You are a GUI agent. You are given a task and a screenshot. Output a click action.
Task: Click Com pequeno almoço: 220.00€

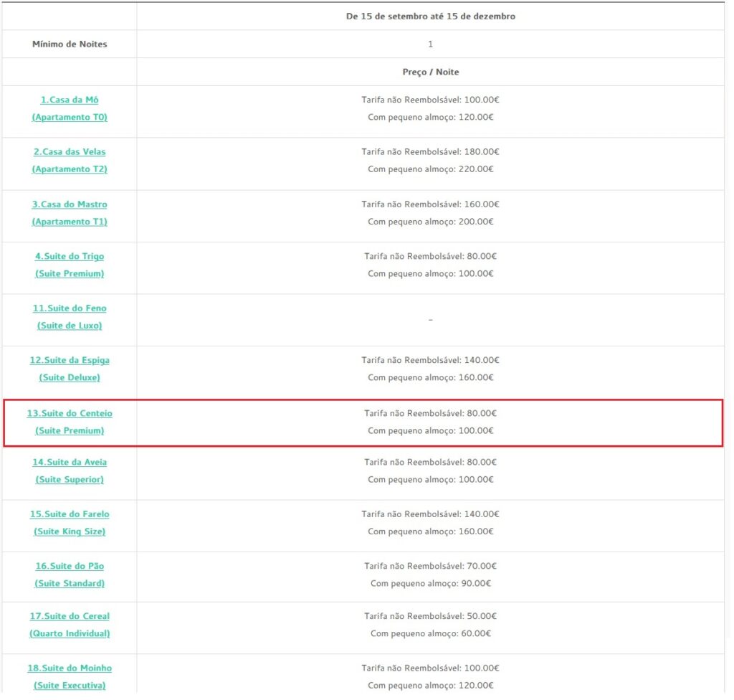(430, 169)
